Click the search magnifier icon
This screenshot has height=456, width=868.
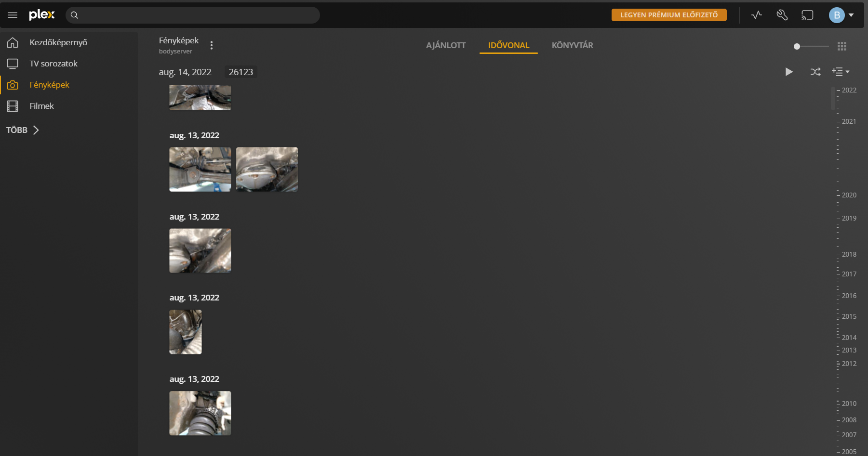74,15
